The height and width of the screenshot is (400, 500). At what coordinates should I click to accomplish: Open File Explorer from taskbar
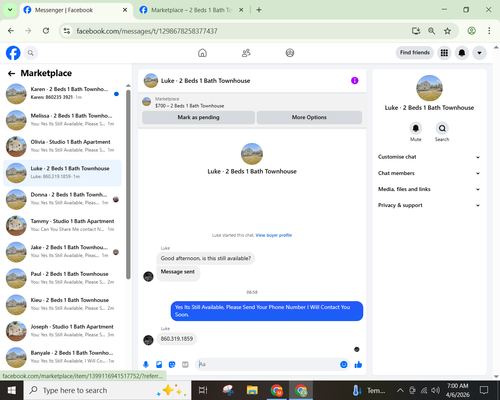click(252, 390)
